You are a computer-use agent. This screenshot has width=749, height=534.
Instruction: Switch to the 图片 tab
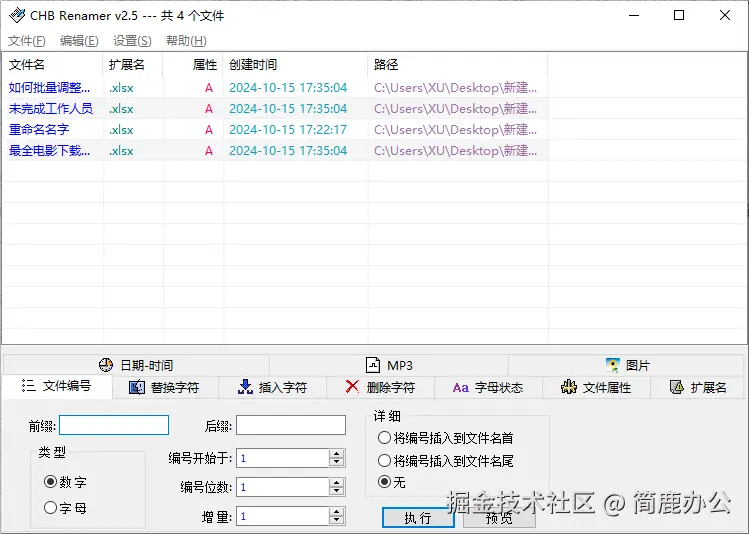click(x=626, y=365)
